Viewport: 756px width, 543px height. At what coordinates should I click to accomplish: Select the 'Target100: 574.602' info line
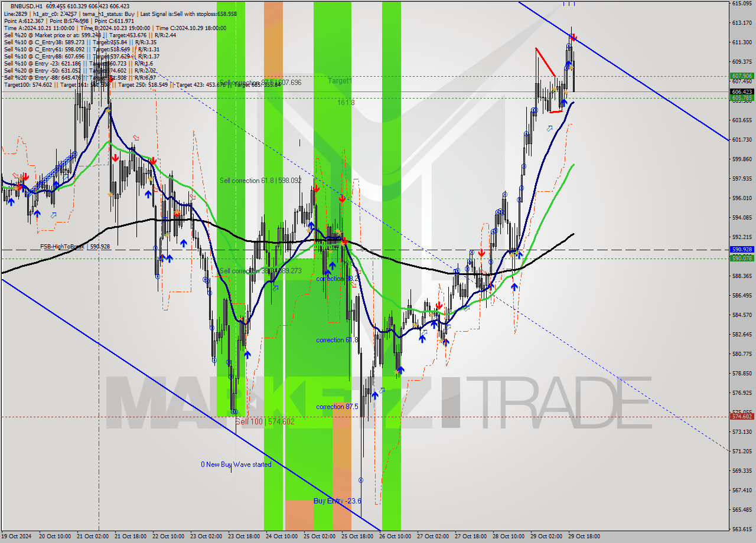(x=142, y=84)
